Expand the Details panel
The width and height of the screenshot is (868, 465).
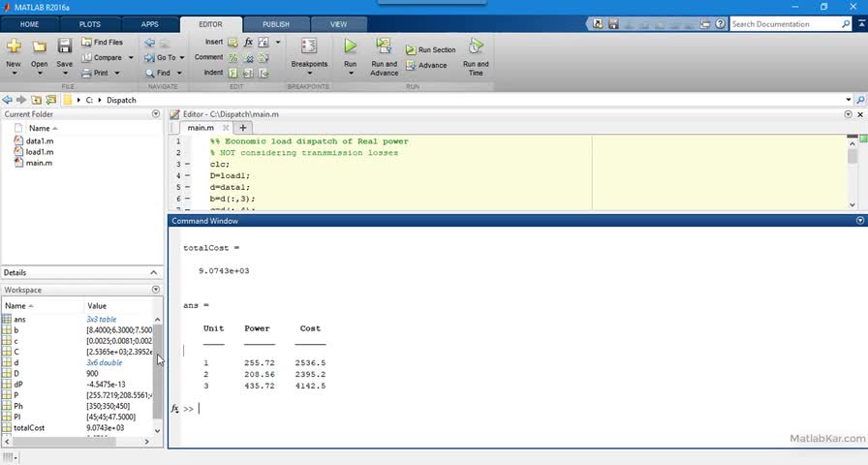(153, 273)
